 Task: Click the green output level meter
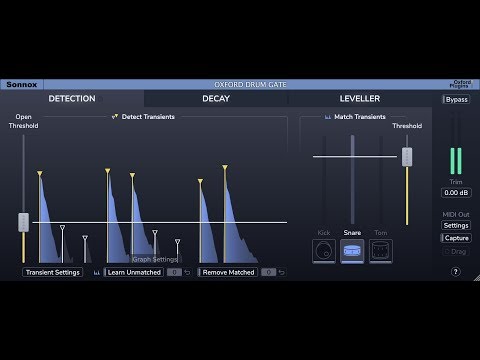[x=456, y=161]
